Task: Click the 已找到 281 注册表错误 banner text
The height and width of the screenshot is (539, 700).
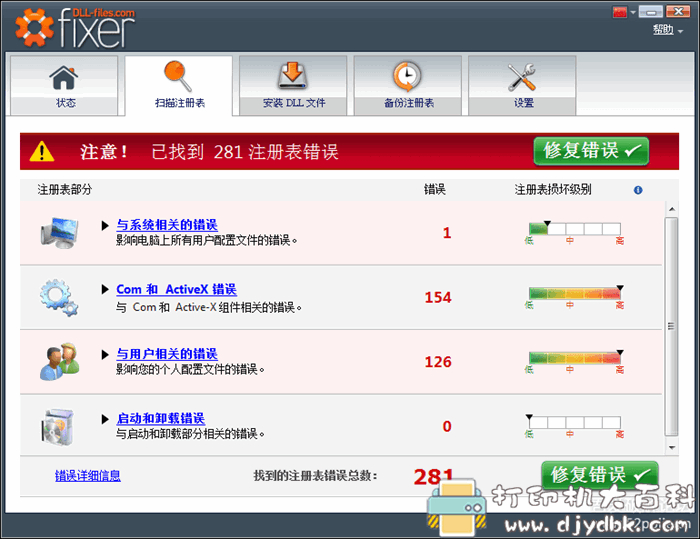Action: coord(245,152)
